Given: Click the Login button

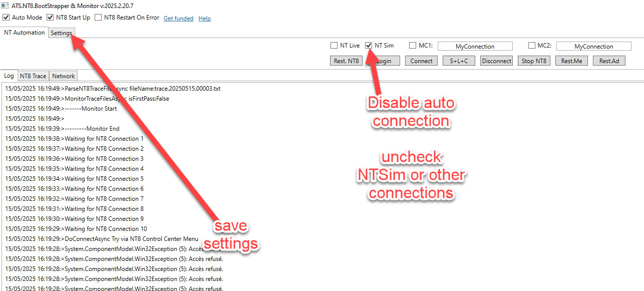Looking at the screenshot, I should point(384,61).
